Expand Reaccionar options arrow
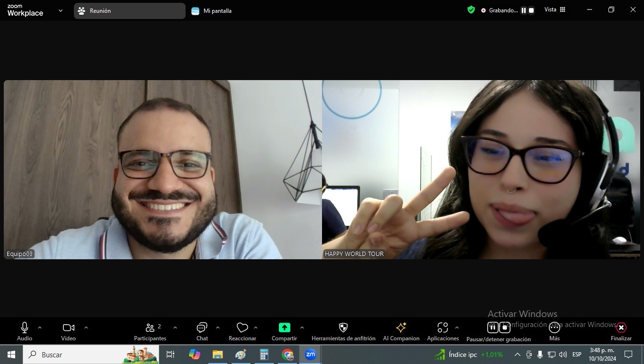644x364 pixels. tap(256, 328)
